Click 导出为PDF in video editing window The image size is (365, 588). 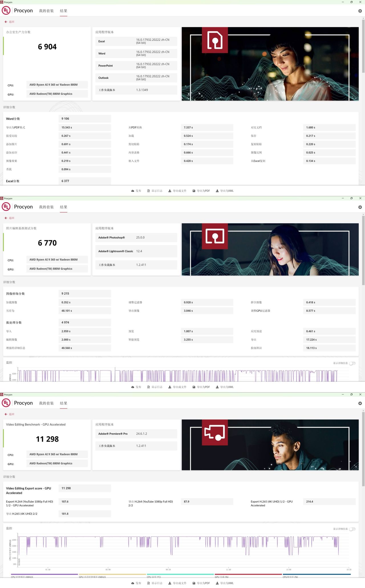click(201, 583)
